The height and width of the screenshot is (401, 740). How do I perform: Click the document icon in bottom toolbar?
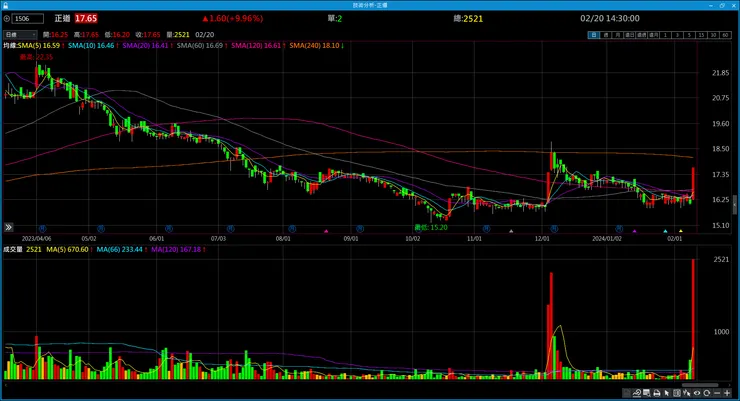click(x=626, y=393)
